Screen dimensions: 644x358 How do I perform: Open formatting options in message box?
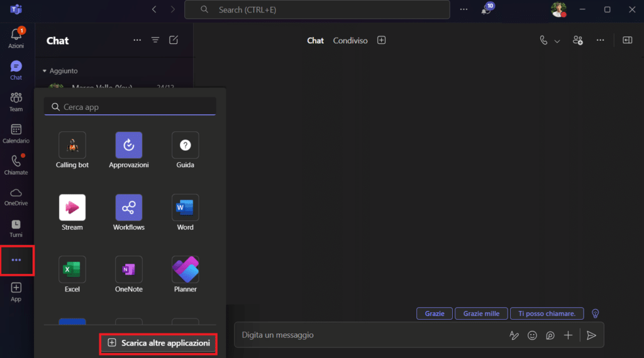[x=514, y=335]
